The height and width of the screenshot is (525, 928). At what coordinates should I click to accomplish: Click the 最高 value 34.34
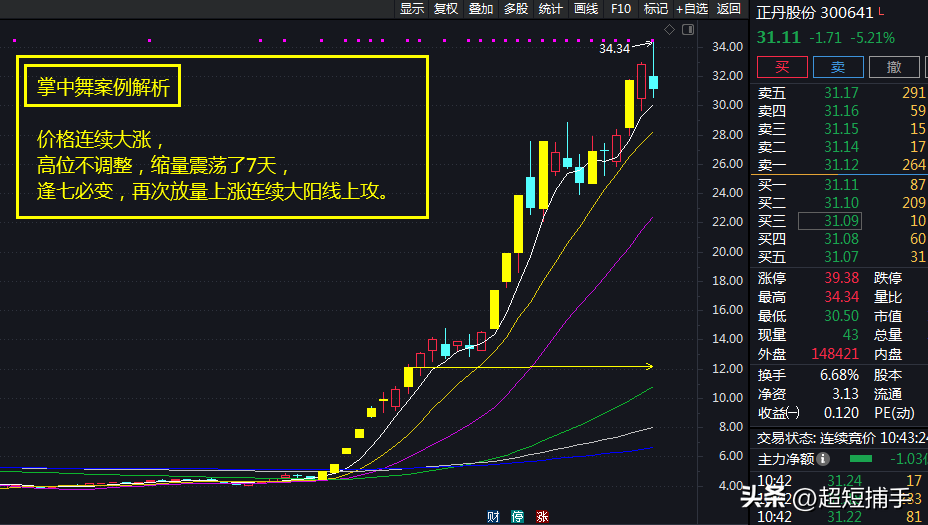842,297
